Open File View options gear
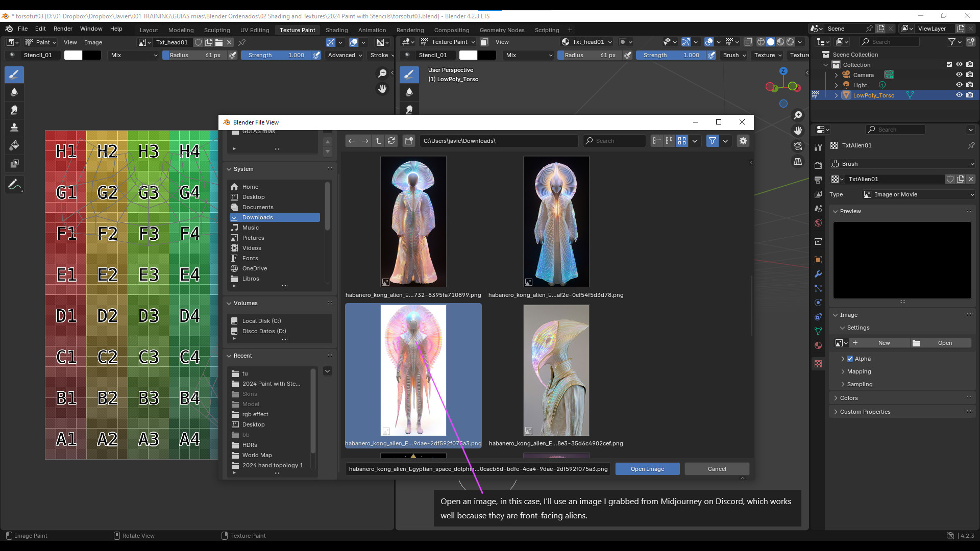The height and width of the screenshot is (551, 980). [743, 141]
